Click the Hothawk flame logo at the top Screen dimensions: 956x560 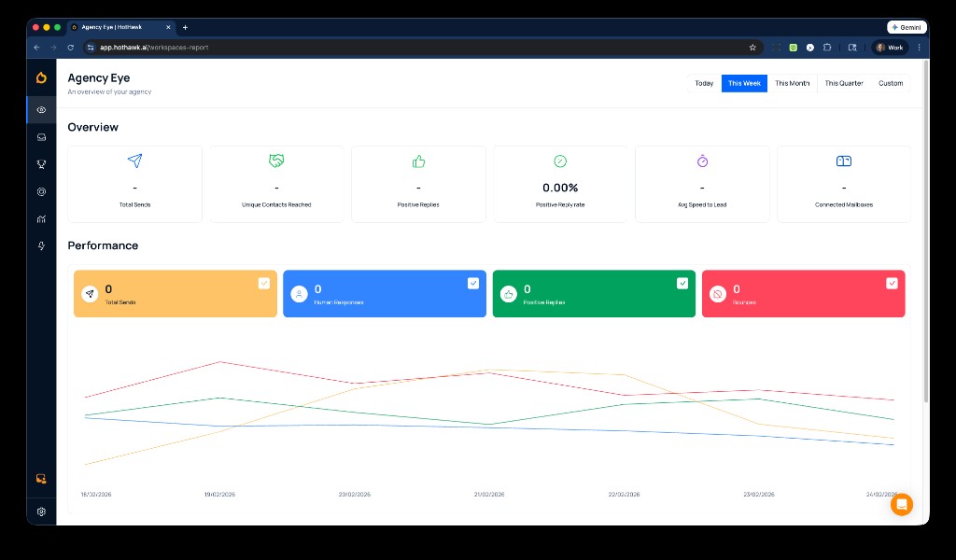click(x=41, y=77)
